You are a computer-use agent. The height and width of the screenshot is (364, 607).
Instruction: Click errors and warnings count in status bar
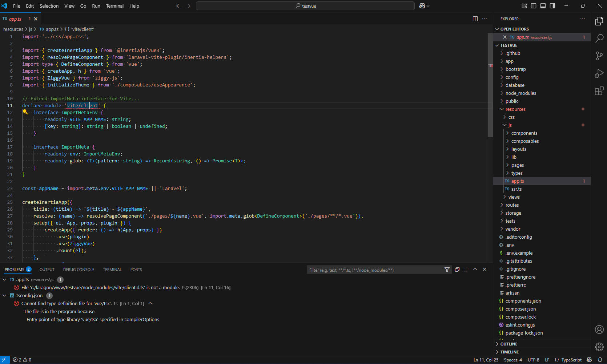(22, 360)
